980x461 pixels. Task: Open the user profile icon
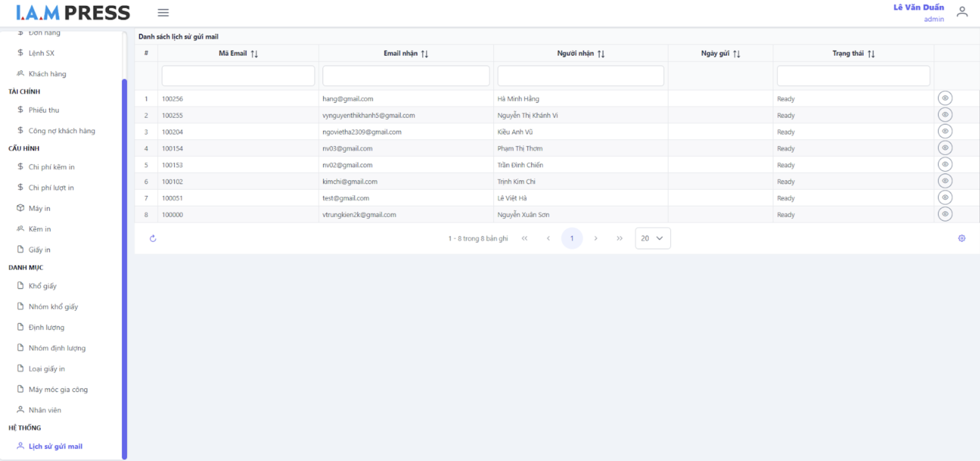[x=962, y=12]
